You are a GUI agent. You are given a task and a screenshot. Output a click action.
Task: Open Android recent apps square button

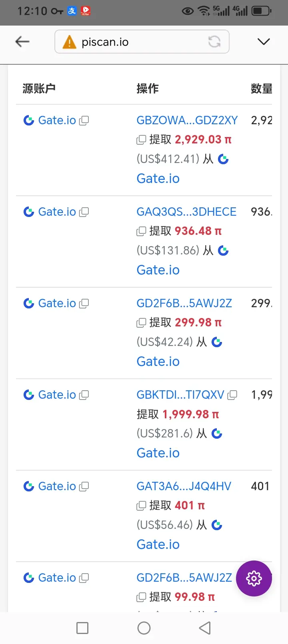coord(82,628)
